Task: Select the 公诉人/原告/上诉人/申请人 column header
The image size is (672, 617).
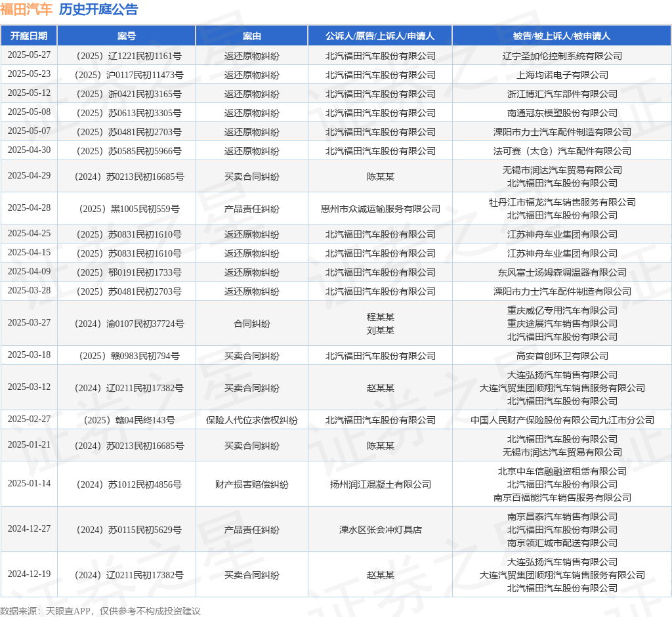Action: pos(380,36)
